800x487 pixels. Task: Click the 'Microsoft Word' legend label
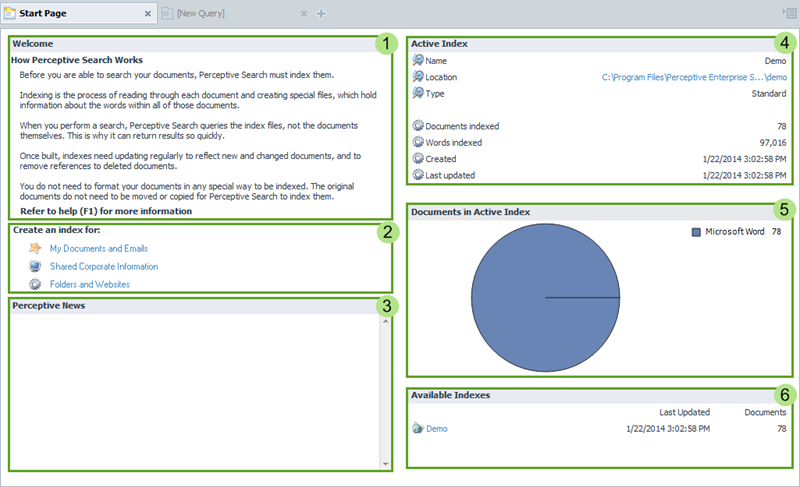[x=735, y=232]
